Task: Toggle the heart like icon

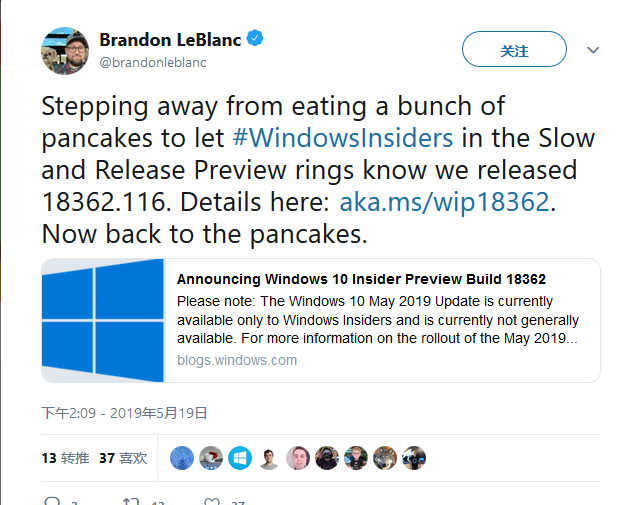Action: click(212, 501)
